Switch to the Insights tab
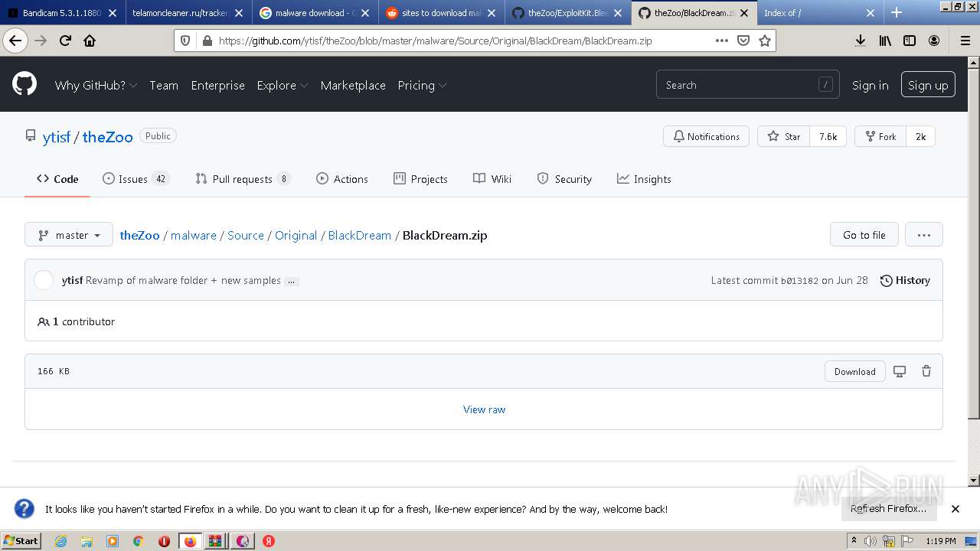Image resolution: width=980 pixels, height=551 pixels. point(644,179)
